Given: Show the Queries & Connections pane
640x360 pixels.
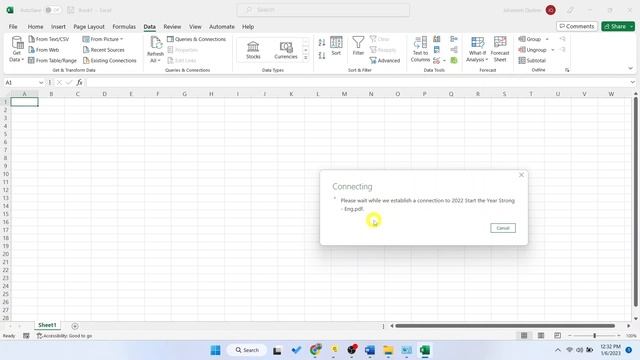Looking at the screenshot, I should 196,39.
